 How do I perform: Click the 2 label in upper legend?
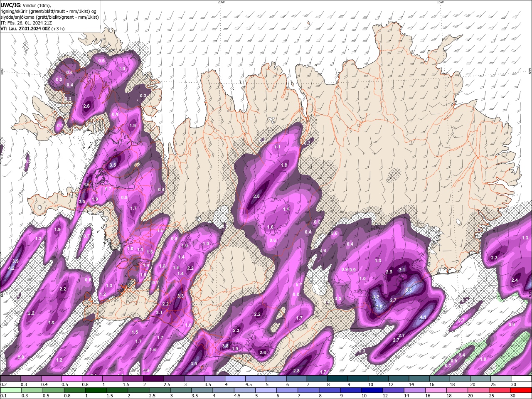click(x=145, y=385)
